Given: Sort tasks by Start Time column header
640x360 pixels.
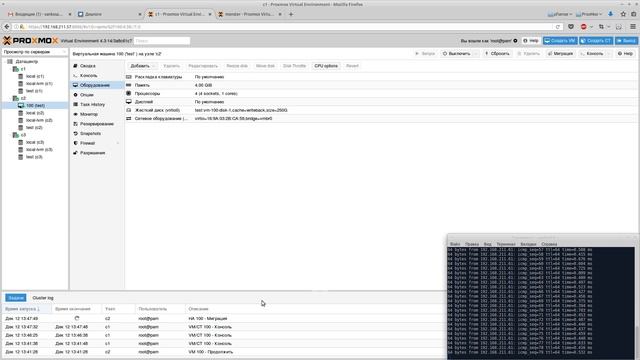Looking at the screenshot, I should point(27,309).
